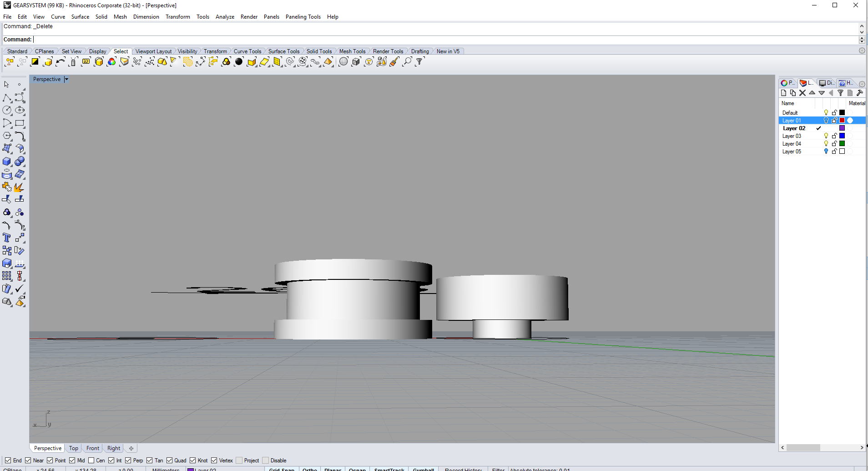Choose the Polyline tool in left sidebar

[7, 98]
